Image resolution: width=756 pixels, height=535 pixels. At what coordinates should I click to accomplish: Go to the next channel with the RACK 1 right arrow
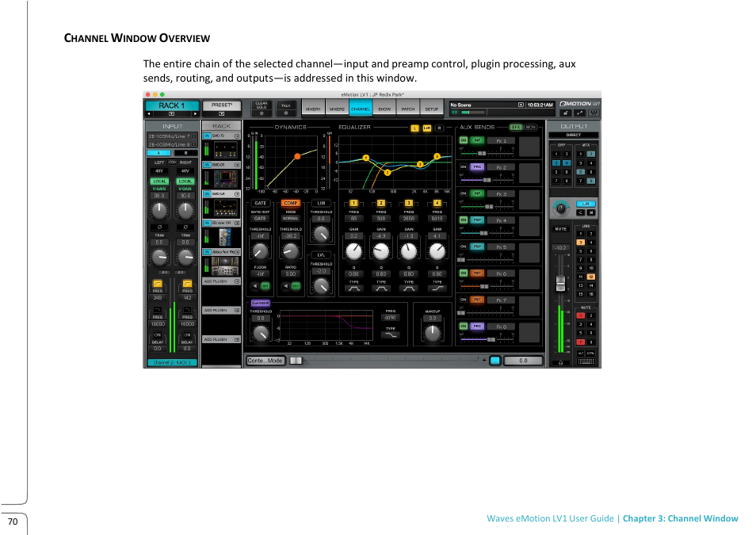[195, 114]
